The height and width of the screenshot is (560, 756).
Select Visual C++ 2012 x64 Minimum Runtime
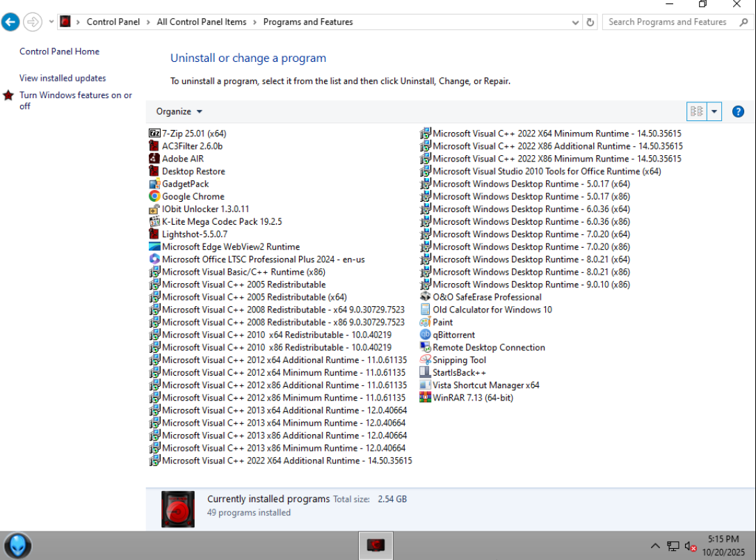coord(278,372)
